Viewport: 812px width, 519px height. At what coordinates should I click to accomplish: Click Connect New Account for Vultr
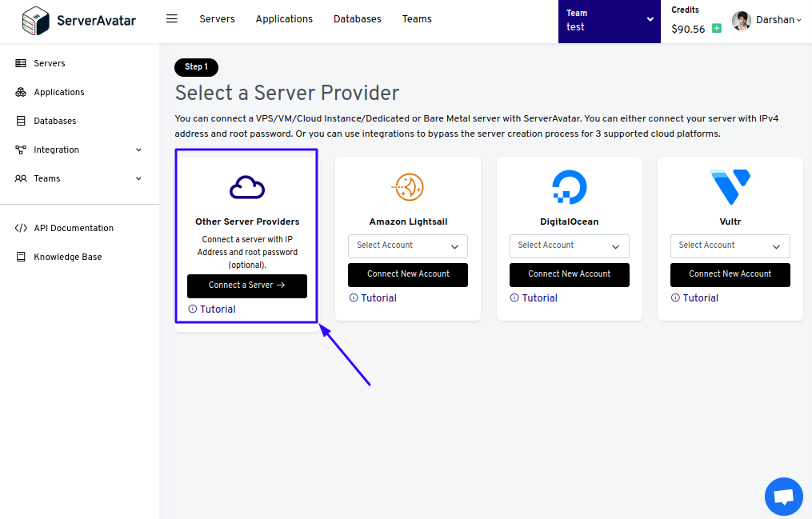(730, 275)
